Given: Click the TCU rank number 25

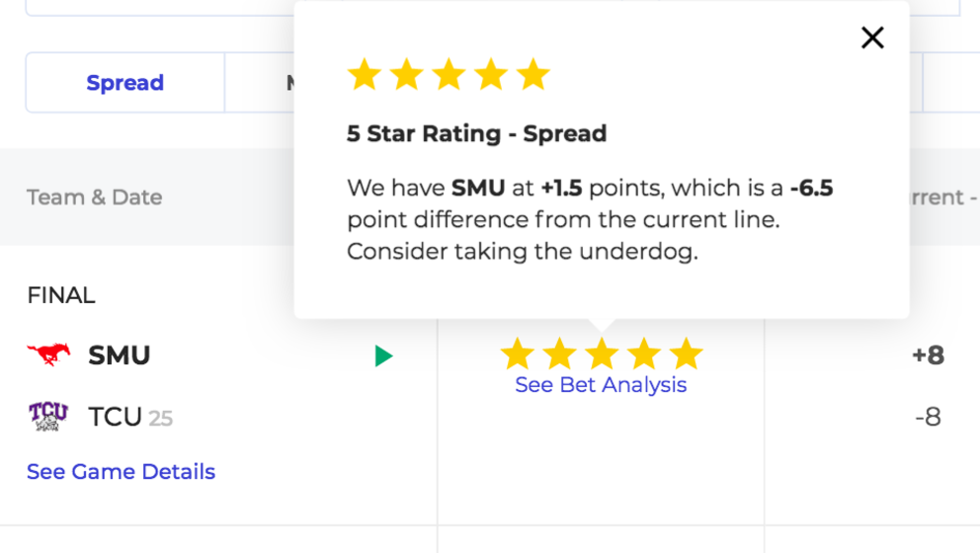Looking at the screenshot, I should 161,418.
